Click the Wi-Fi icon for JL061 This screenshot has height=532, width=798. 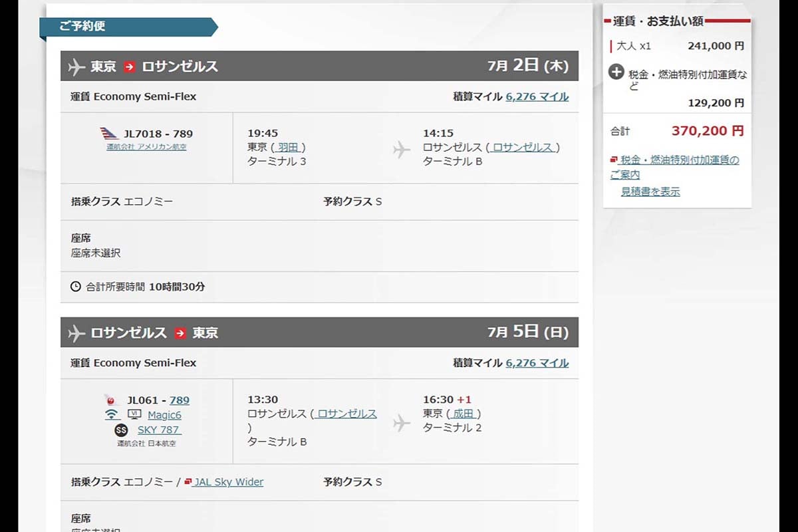(112, 415)
